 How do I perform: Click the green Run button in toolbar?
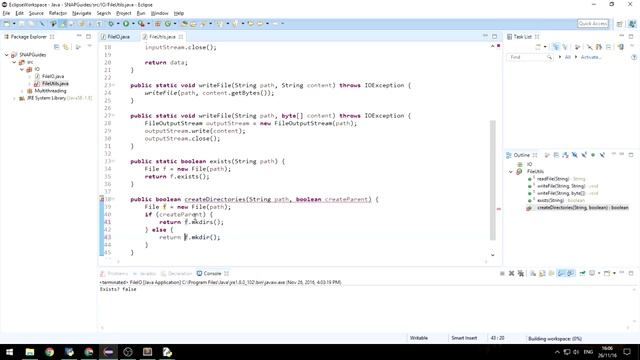[126, 24]
